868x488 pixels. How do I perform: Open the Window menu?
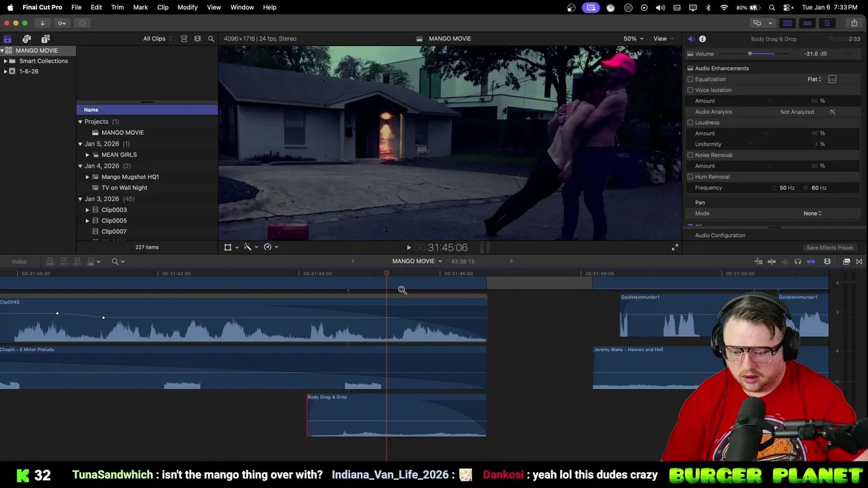pos(242,7)
